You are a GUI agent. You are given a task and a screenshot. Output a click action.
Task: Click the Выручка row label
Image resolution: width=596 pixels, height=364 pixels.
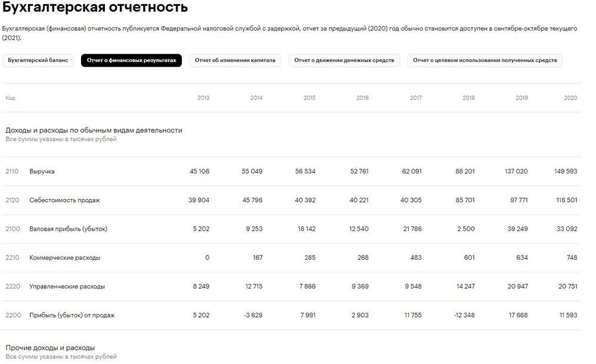(42, 172)
